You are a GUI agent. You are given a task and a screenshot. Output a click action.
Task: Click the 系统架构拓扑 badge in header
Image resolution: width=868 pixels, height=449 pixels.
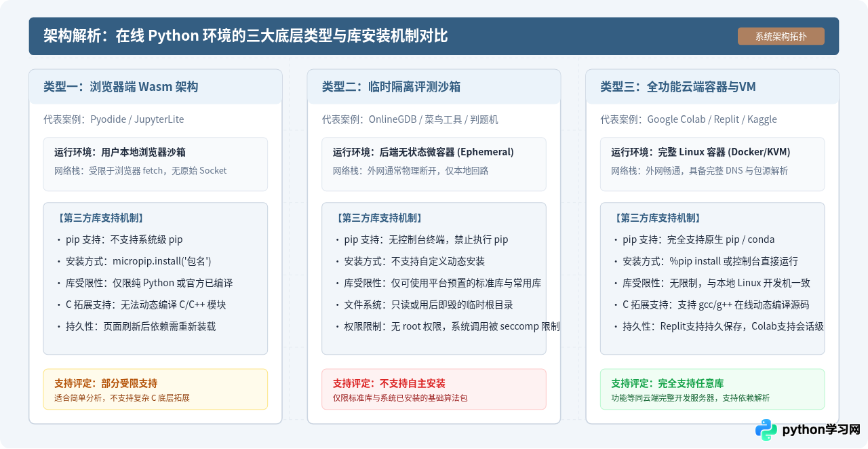point(781,37)
